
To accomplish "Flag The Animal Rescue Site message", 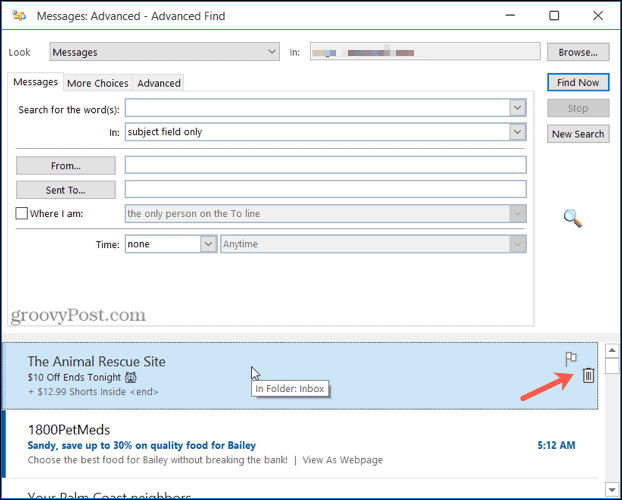I will point(571,359).
